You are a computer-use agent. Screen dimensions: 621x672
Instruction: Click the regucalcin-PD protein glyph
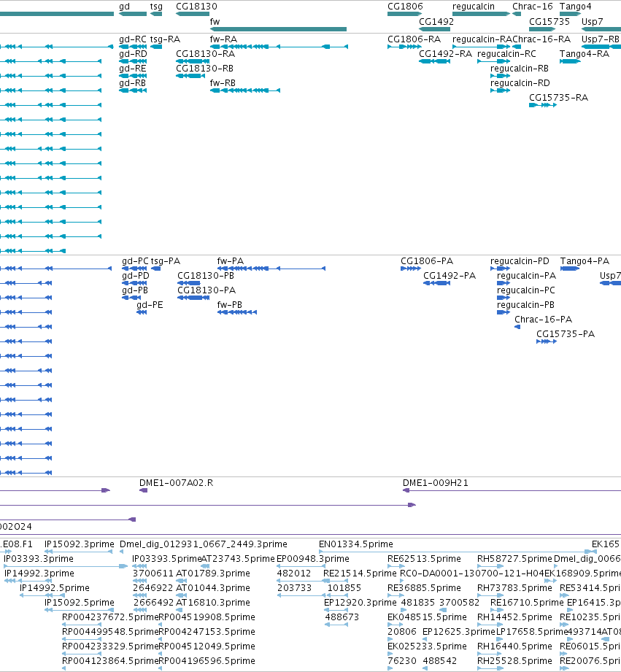[501, 269]
